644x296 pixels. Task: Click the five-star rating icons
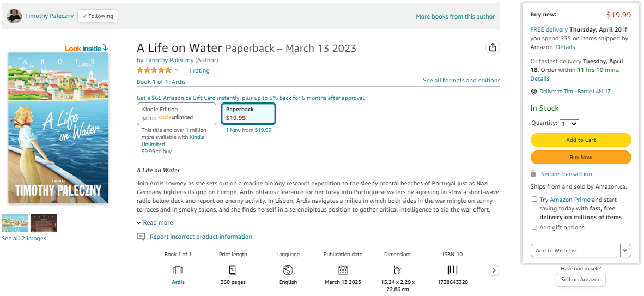(154, 70)
